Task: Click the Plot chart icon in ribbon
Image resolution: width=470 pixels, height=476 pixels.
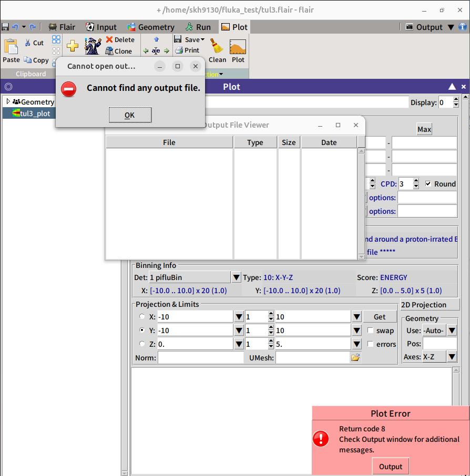Action: tap(238, 47)
